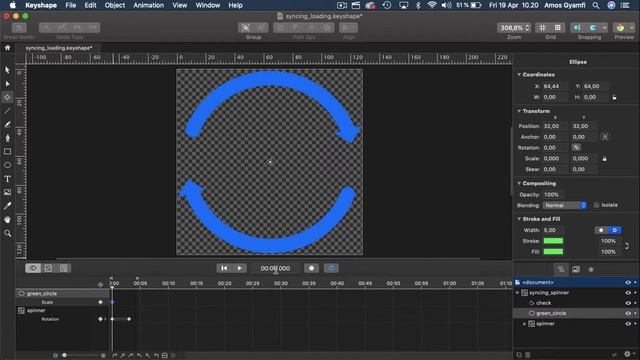Choose the Transform tool in the toolbox
The width and height of the screenshot is (640, 360).
7,97
